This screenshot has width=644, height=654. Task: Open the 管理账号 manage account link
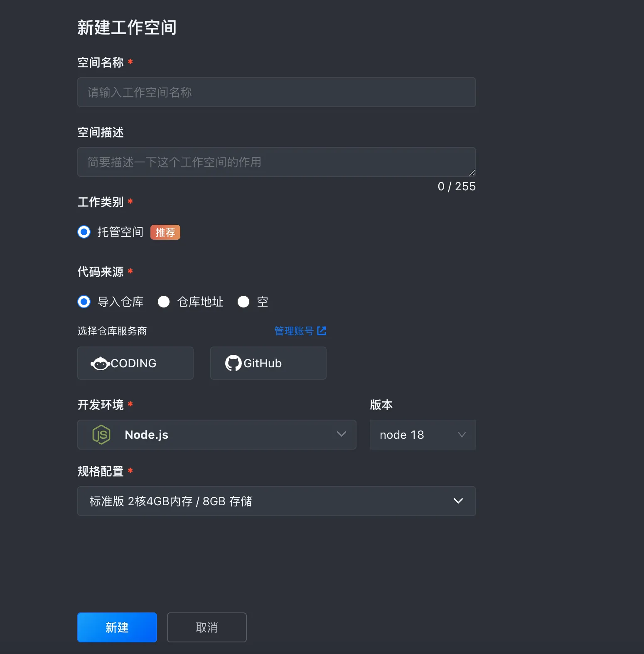coord(294,331)
